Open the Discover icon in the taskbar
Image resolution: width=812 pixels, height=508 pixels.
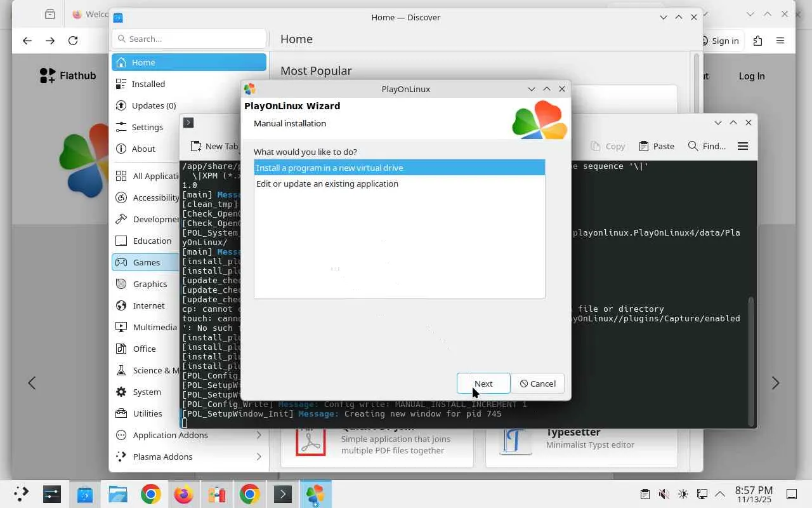[85, 494]
